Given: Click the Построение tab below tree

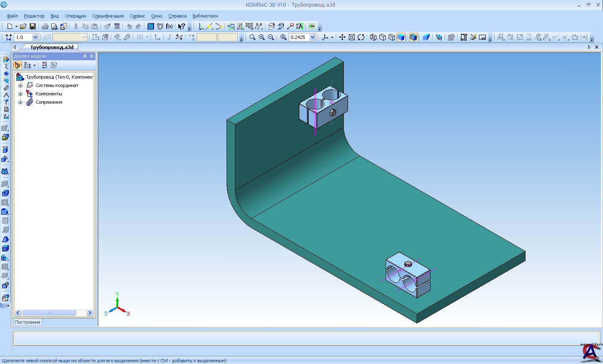Looking at the screenshot, I should coord(28,322).
